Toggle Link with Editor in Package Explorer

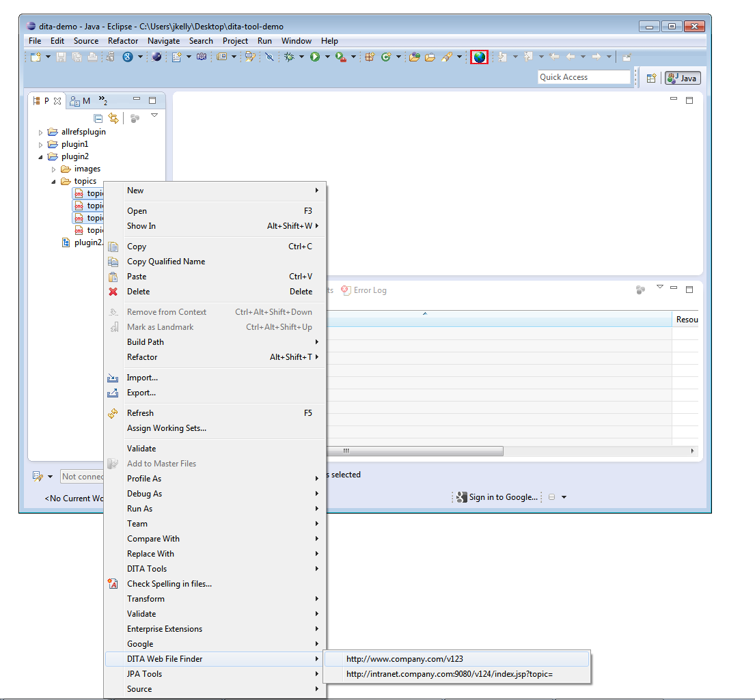(113, 118)
